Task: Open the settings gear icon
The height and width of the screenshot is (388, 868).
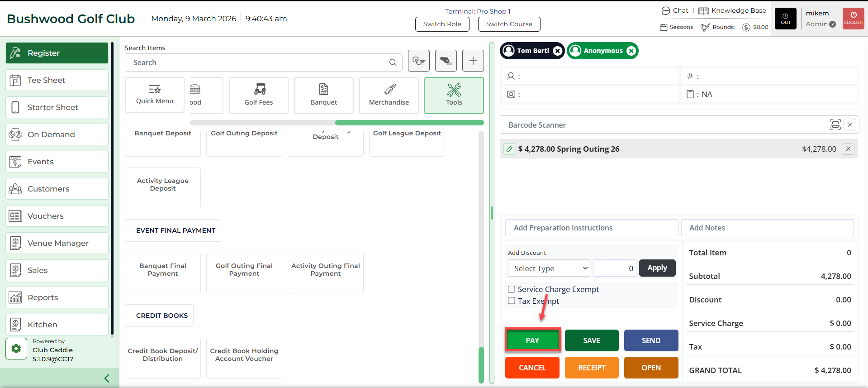Action: pyautogui.click(x=16, y=349)
